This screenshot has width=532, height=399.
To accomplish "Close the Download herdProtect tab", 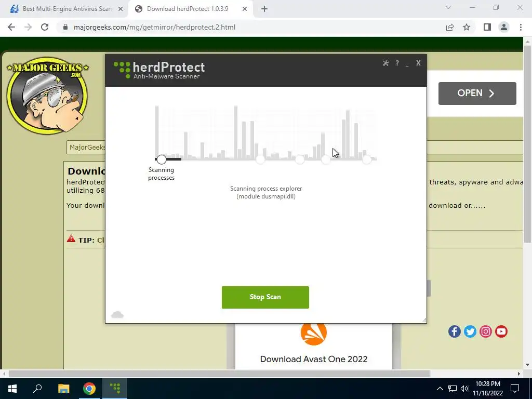I will pyautogui.click(x=245, y=9).
